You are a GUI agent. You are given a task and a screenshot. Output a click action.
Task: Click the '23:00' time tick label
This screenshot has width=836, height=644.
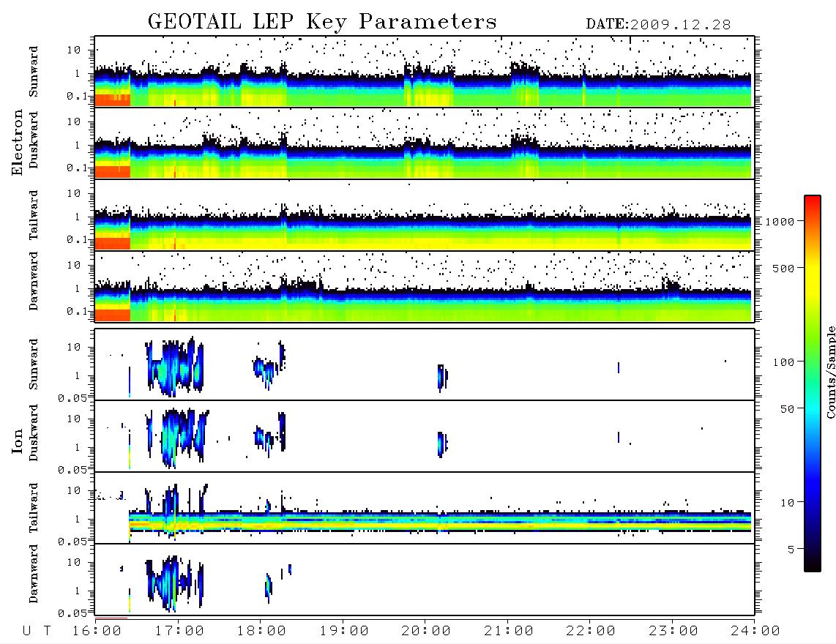pyautogui.click(x=673, y=632)
